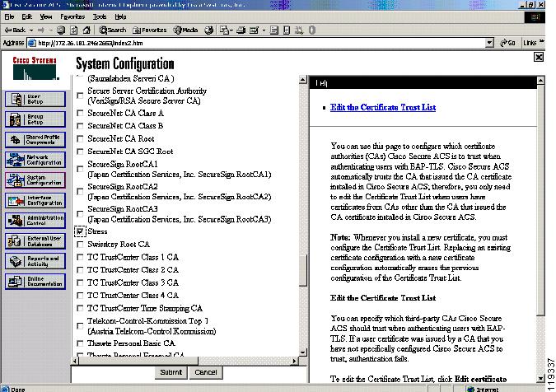
Task: Click the History toolbar icon
Action: click(209, 30)
